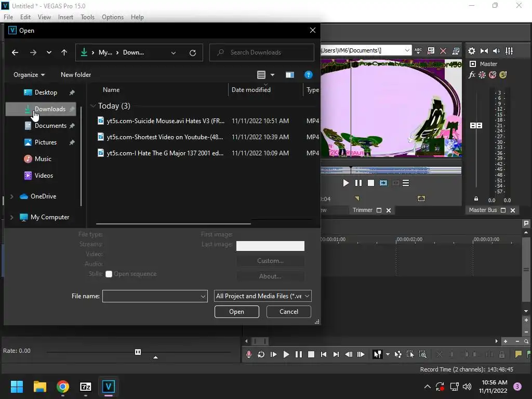The image size is (532, 399).
Task: Click the blue help icon in dialog
Action: pos(309,75)
